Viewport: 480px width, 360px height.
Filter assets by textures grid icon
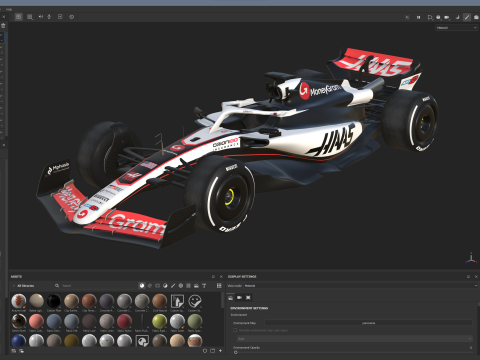[x=188, y=286]
